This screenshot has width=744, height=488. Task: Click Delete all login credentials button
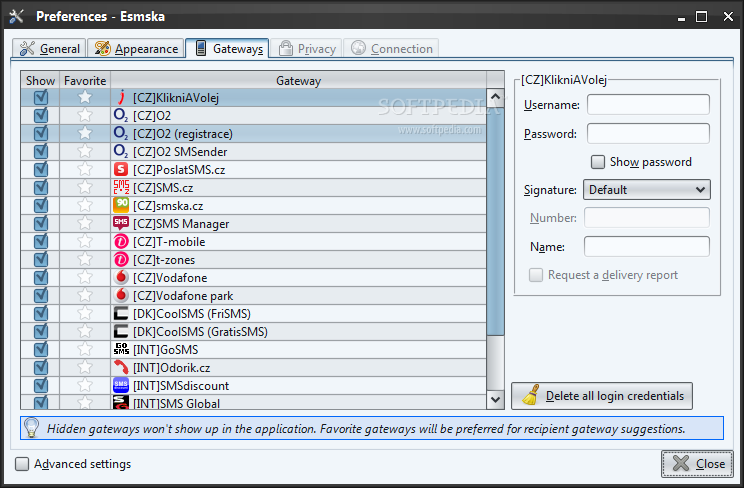click(x=602, y=396)
